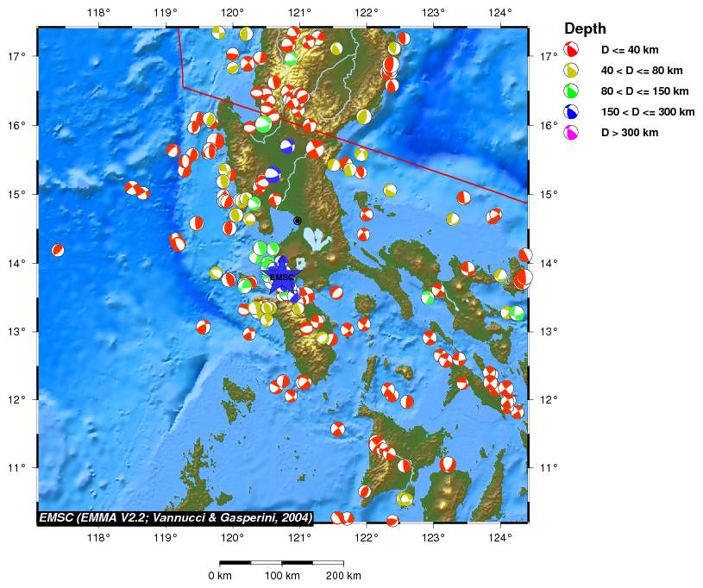Select the yellow 40–80 km legend symbol
Screen dimensions: 703x588
tap(570, 70)
